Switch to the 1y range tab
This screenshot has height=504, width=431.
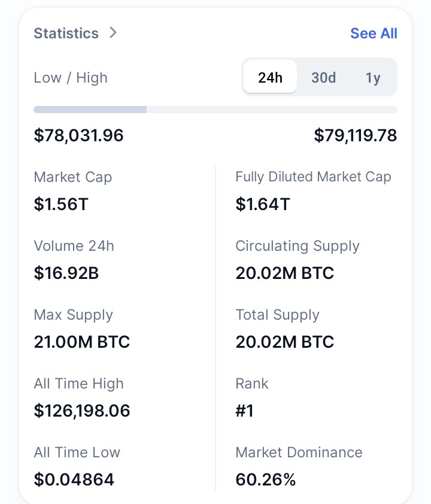(373, 77)
